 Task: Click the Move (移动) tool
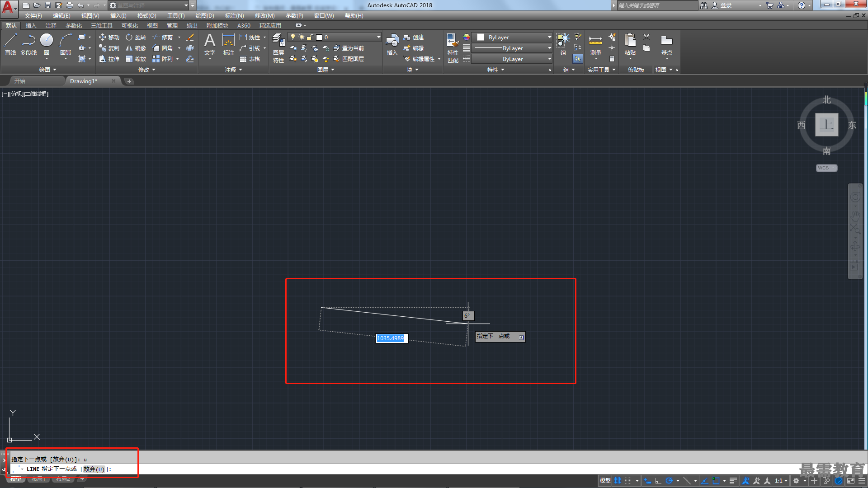109,38
